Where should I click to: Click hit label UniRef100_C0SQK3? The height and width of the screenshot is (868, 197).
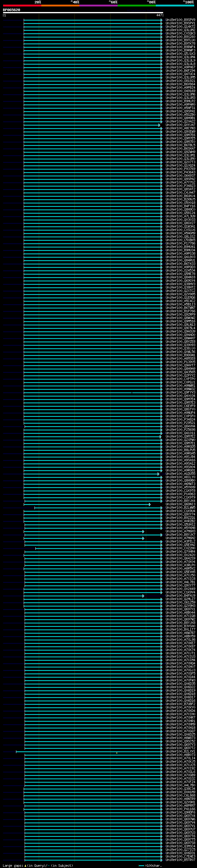[x=180, y=33]
